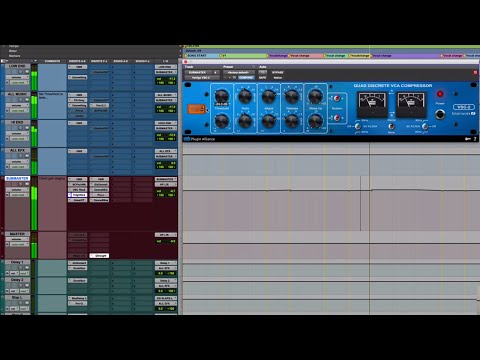The height and width of the screenshot is (360, 480).
Task: Turn the lower Attack knob on the compressor
Action: click(x=269, y=121)
